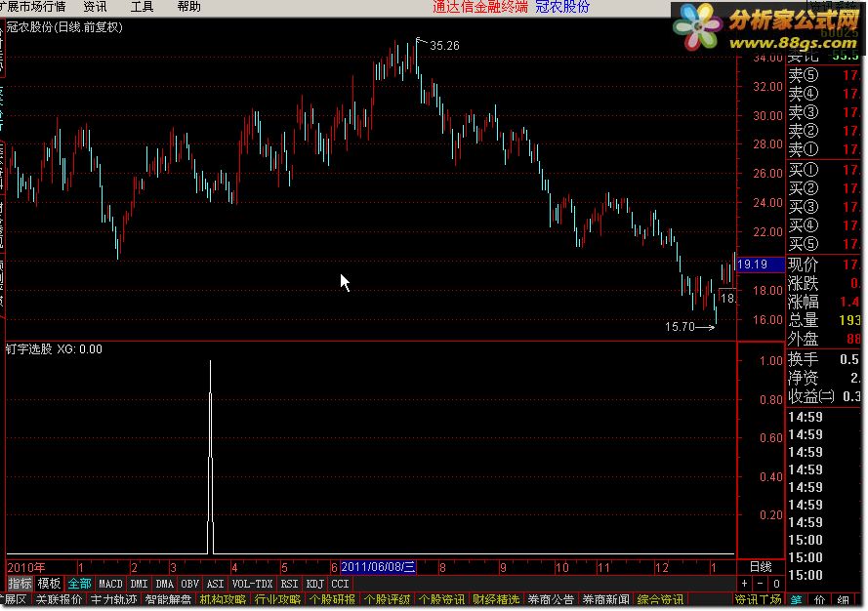Open the 工具 menu

(142, 7)
